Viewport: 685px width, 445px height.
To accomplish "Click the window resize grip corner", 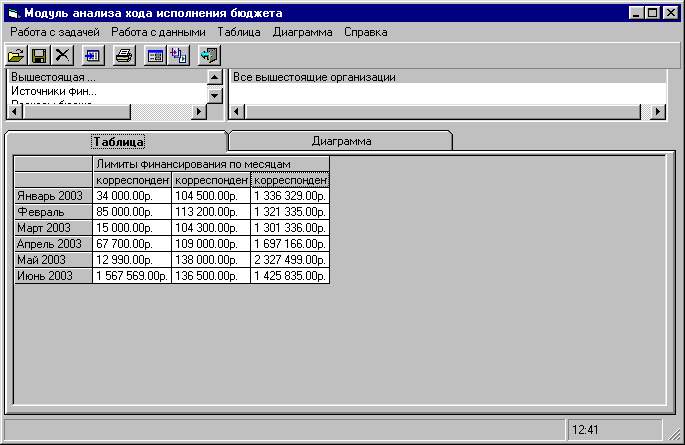I will pyautogui.click(x=675, y=433).
